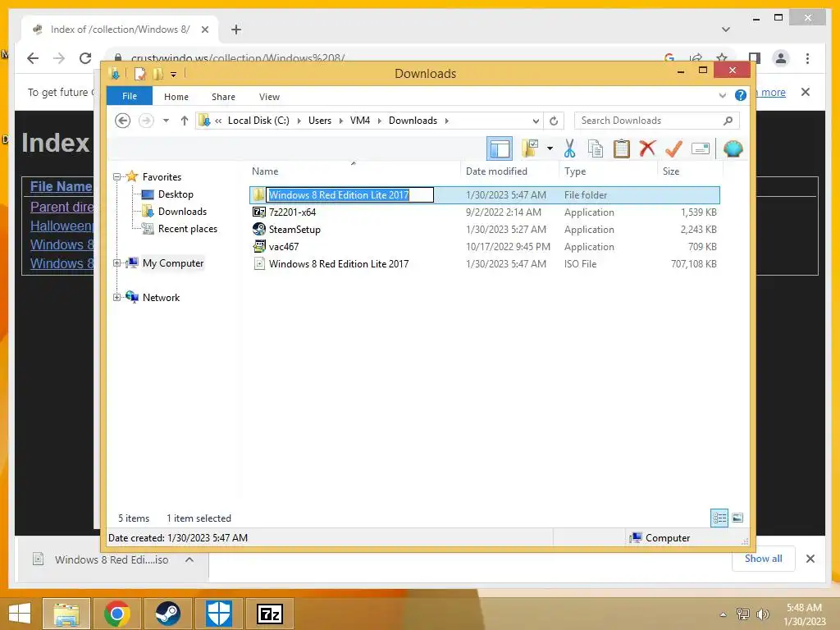Click the orange checkmark Properties icon
Screen dimensions: 840x630
point(673,148)
